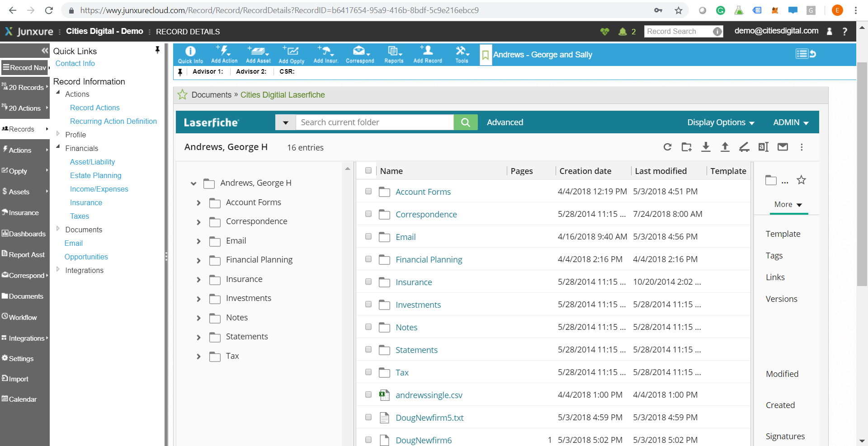The image size is (868, 446).
Task: Expand the Financial Planning tree folder
Action: click(x=198, y=260)
